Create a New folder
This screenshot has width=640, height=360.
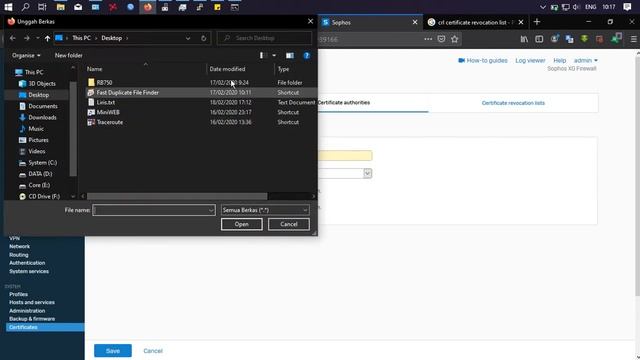tap(69, 56)
